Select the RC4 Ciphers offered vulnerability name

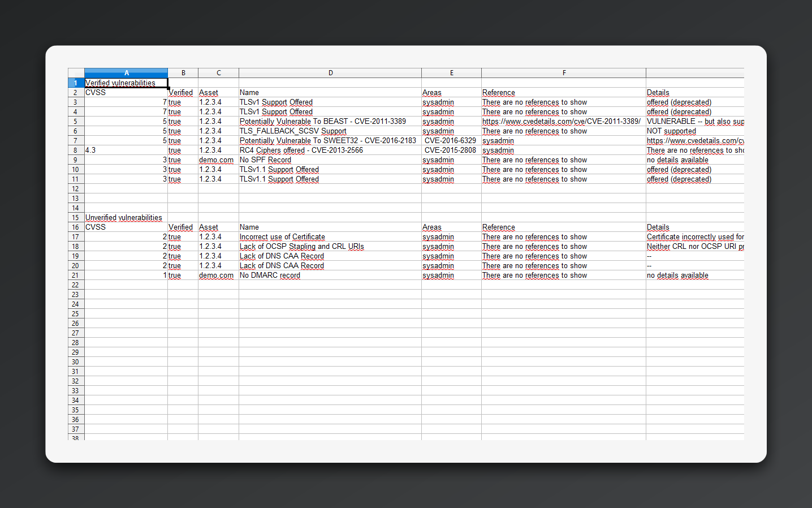coord(298,150)
